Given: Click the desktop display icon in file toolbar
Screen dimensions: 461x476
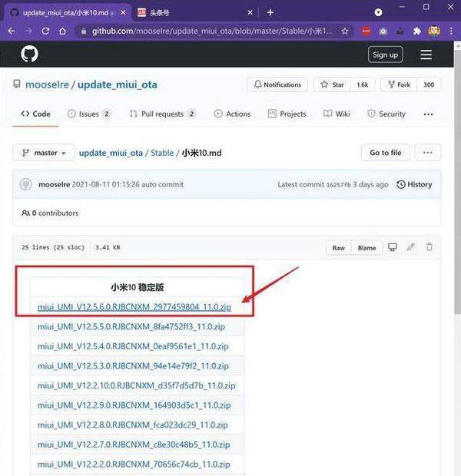Looking at the screenshot, I should 393,247.
